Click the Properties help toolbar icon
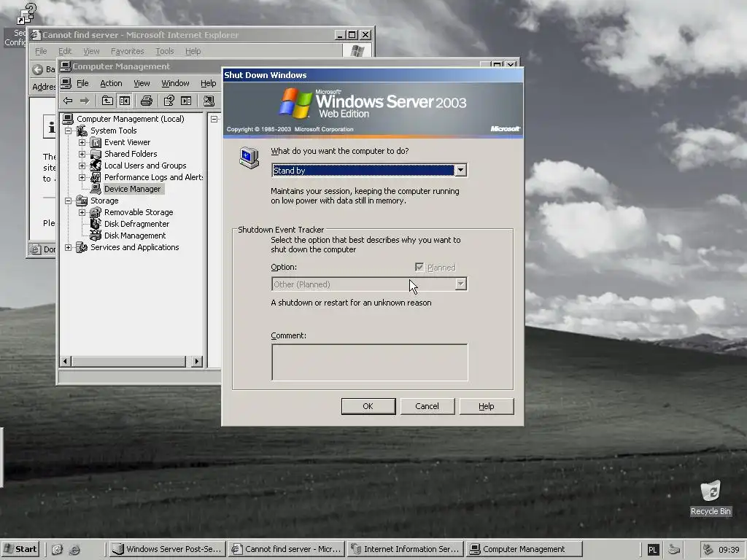This screenshot has height=560, width=747. click(x=169, y=101)
